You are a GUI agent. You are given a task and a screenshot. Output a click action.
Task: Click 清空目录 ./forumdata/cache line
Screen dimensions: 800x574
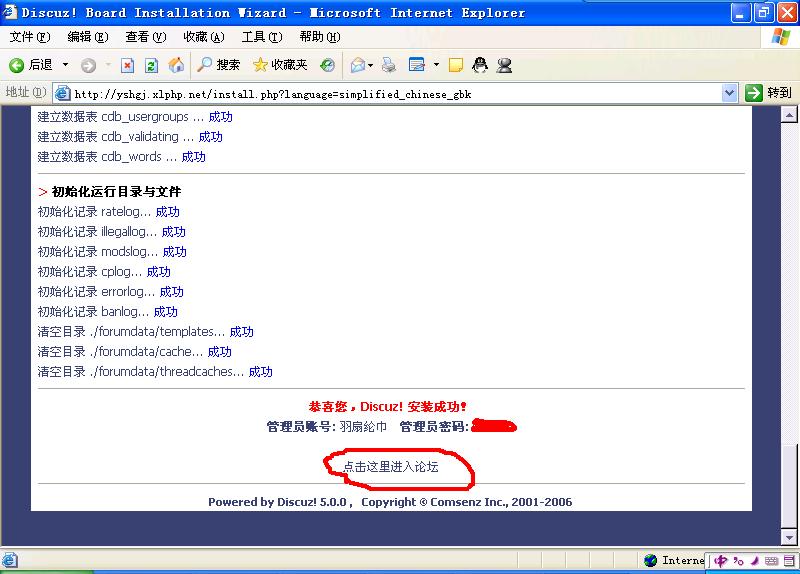(x=134, y=352)
